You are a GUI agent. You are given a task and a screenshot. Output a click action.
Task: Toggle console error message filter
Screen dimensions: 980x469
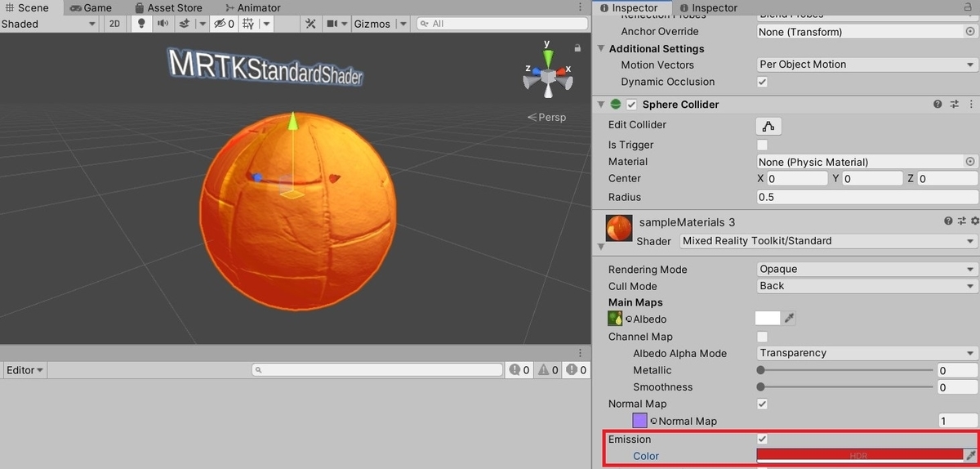pos(575,370)
